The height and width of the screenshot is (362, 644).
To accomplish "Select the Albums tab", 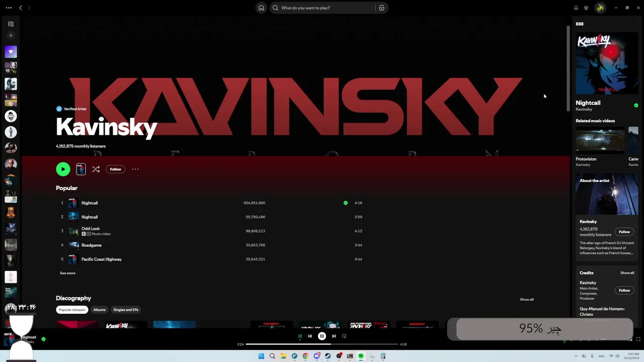I will point(100,310).
